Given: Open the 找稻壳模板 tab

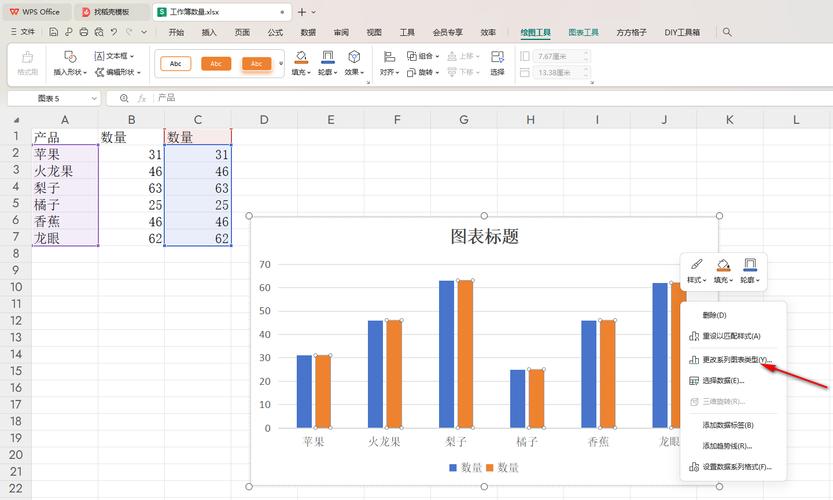Looking at the screenshot, I should tap(112, 12).
